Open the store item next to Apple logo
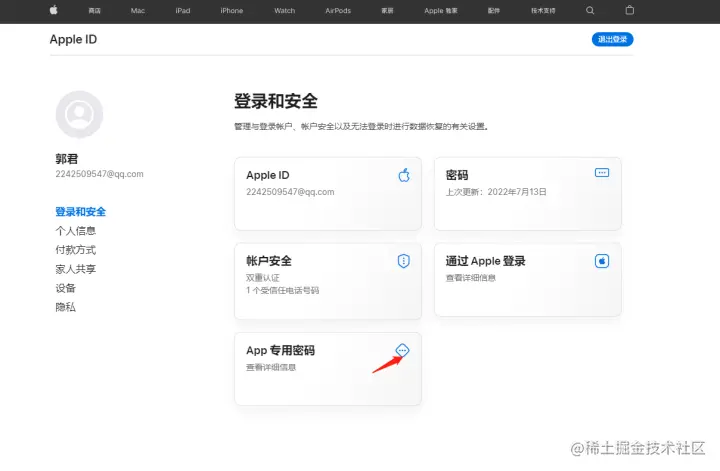 95,11
